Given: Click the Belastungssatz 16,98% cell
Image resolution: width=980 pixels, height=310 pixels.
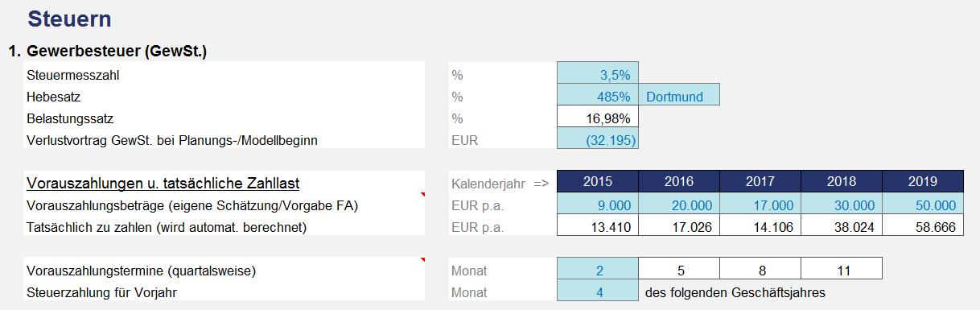Looking at the screenshot, I should point(598,118).
